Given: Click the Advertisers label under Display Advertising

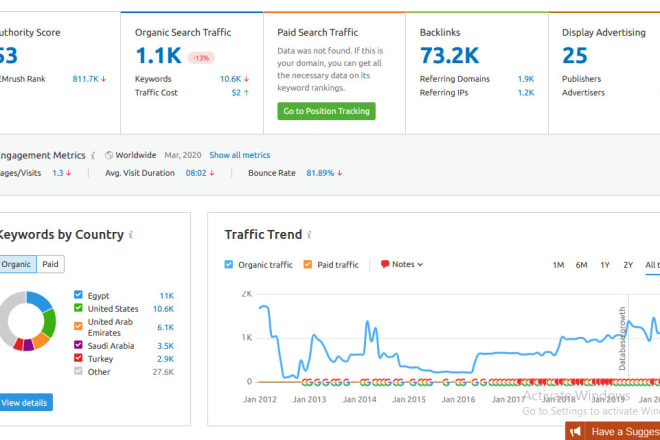Looking at the screenshot, I should coord(583,93).
